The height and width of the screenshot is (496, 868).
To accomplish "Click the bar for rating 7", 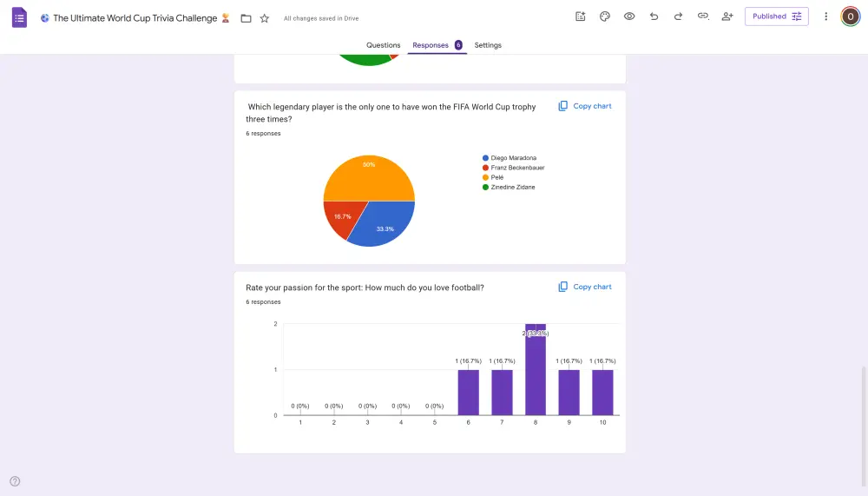I will 502,393.
